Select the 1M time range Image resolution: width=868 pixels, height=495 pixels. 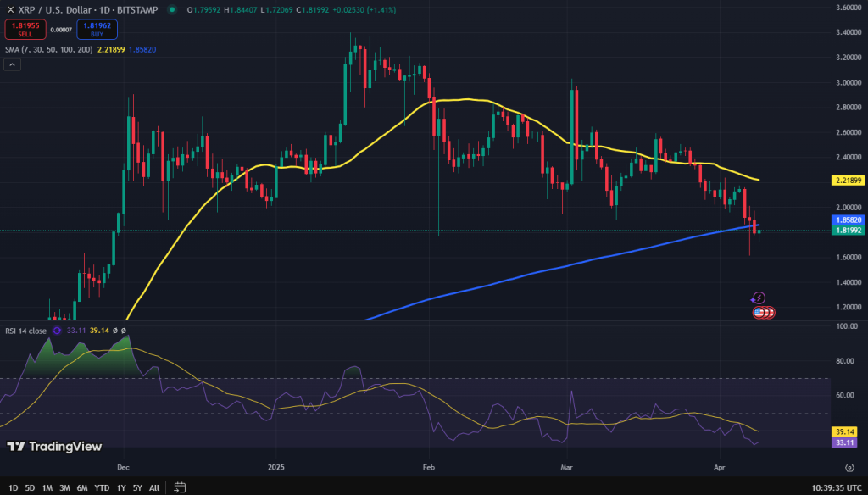[x=47, y=488]
